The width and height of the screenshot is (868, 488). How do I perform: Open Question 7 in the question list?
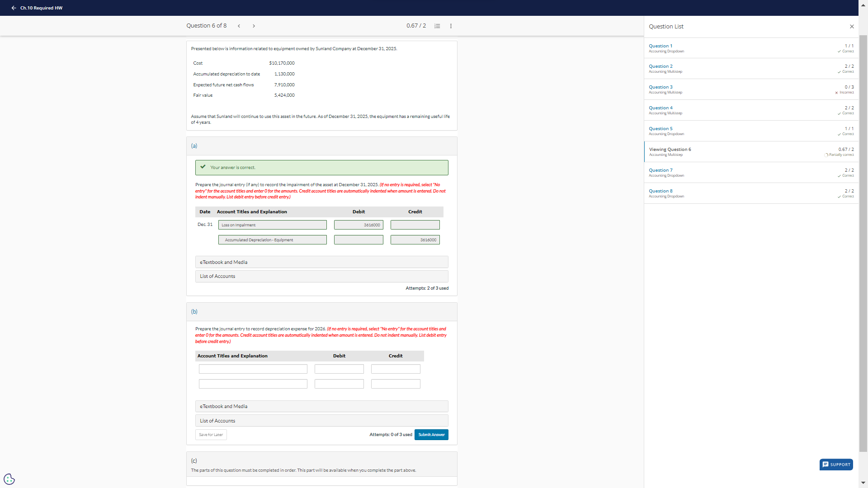660,170
